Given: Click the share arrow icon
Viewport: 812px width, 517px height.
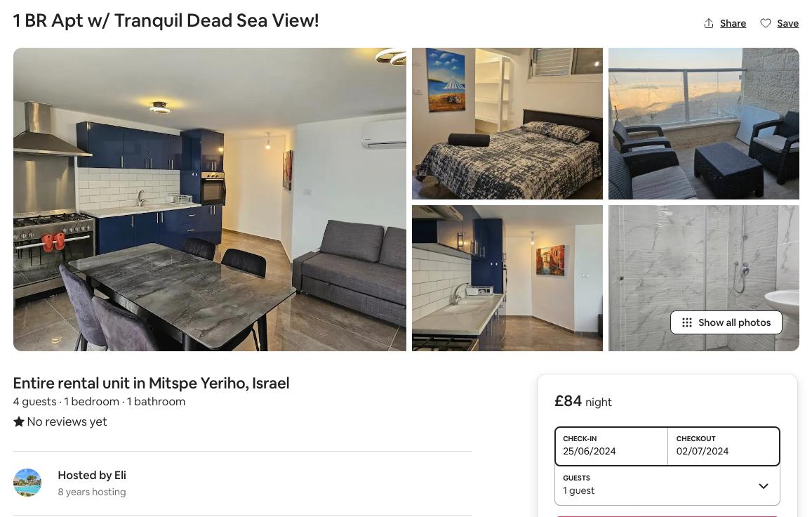Looking at the screenshot, I should coord(708,23).
